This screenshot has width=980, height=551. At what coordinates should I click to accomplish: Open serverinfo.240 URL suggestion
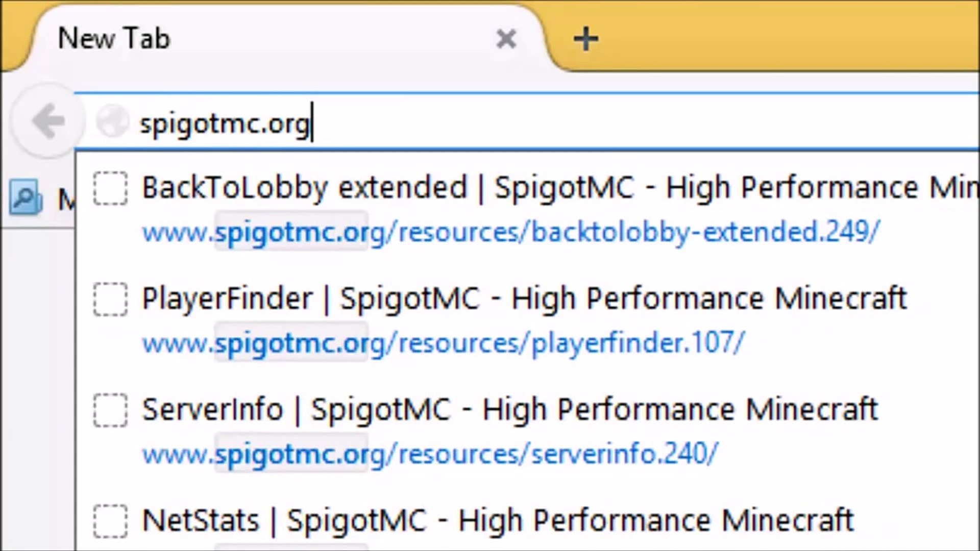coord(430,454)
